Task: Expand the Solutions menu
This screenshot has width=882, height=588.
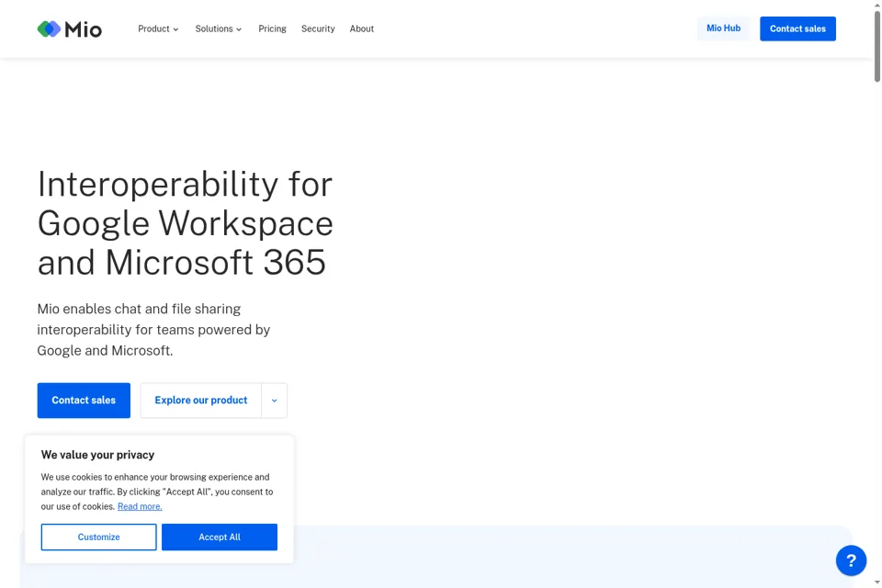Action: tap(219, 28)
